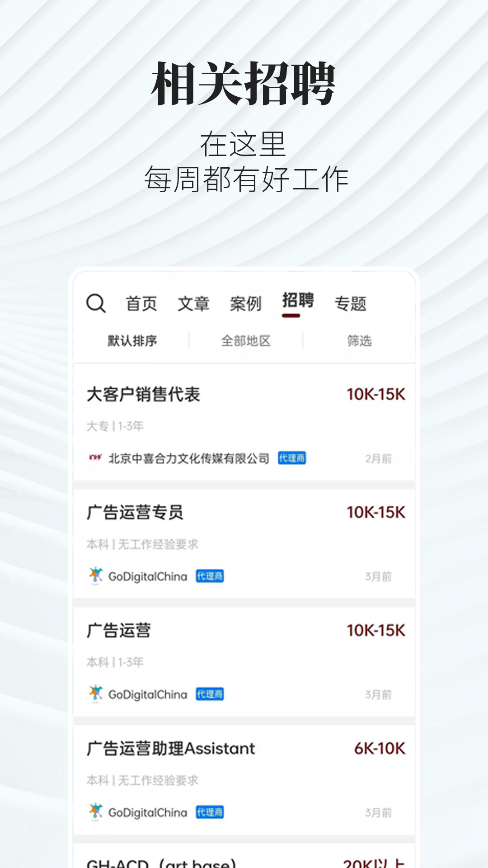The image size is (488, 868).
Task: Open the 筛选 filter options
Action: 359,341
